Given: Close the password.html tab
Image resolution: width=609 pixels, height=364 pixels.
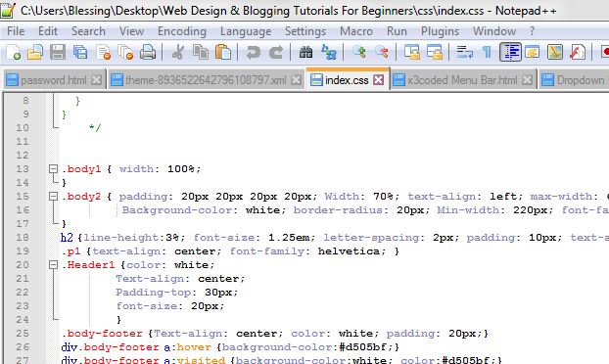Looking at the screenshot, I should (96, 80).
